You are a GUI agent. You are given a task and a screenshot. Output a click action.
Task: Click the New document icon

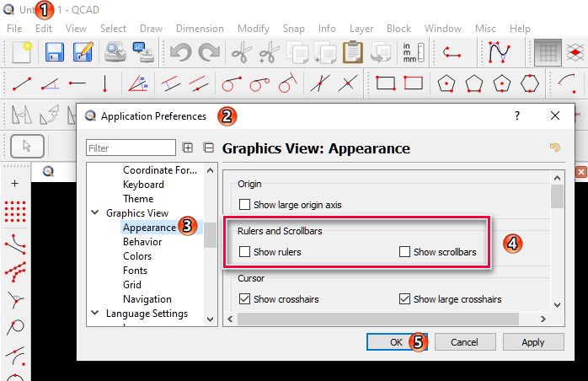[x=21, y=53]
